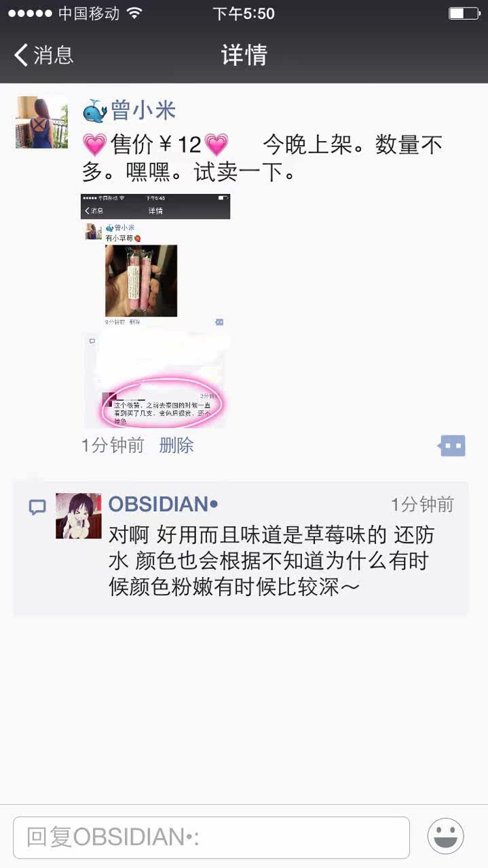The width and height of the screenshot is (488, 868).
Task: Tap the pink heart before 售价
Action: 95,144
